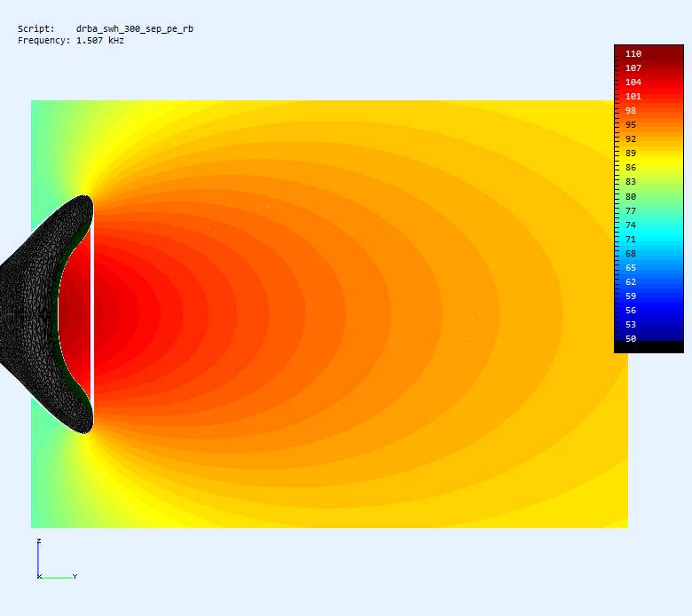Click the 65 label on the color legend

(x=631, y=267)
